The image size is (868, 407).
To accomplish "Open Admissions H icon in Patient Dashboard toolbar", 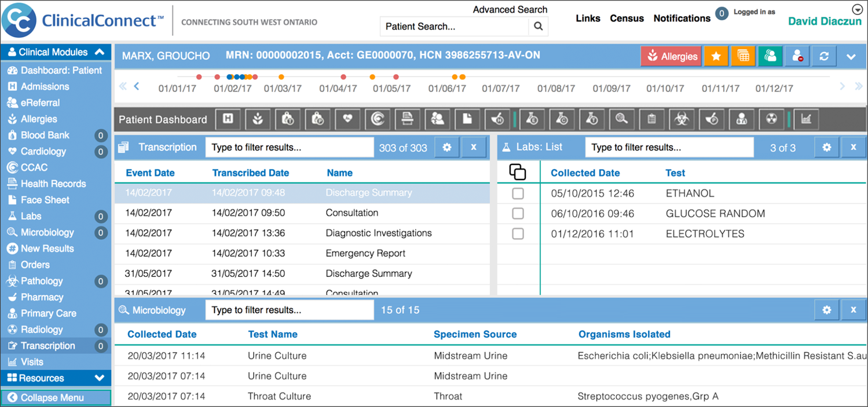I will tap(228, 119).
